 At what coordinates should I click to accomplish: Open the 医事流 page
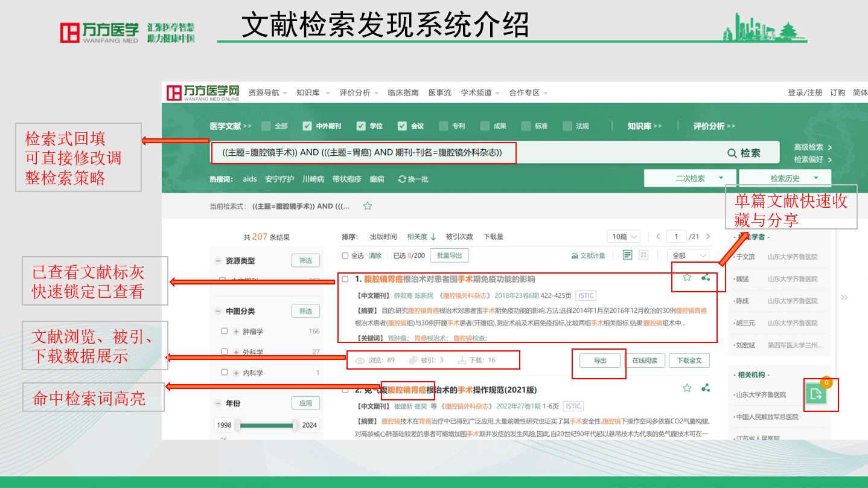point(440,93)
